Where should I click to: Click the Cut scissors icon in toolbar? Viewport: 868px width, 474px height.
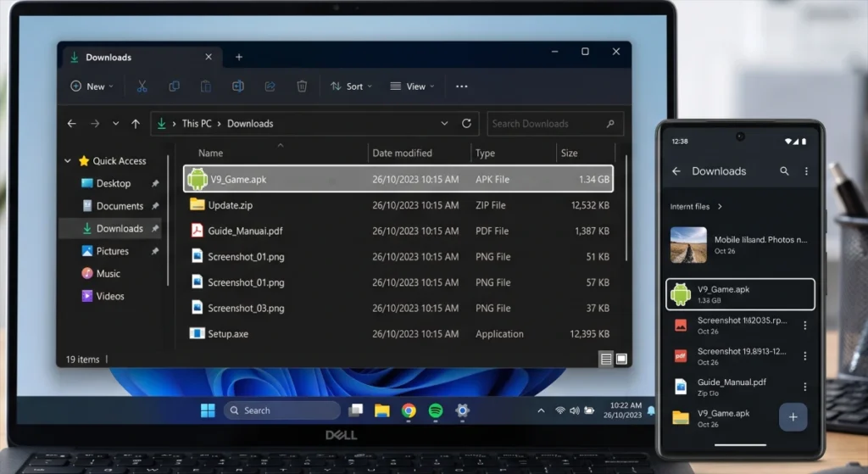click(x=142, y=86)
